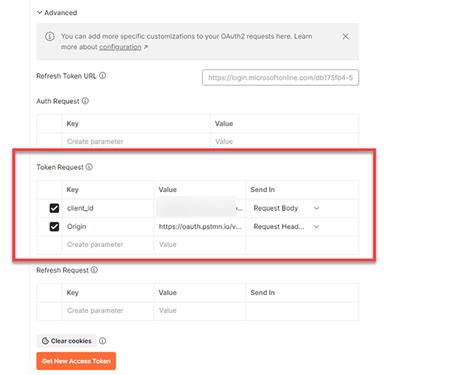Open Send In dropdown showing Request Body
The height and width of the screenshot is (375, 474).
(x=286, y=208)
